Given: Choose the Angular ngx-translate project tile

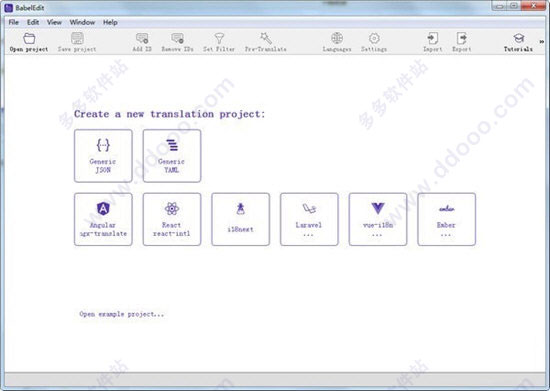Looking at the screenshot, I should tap(103, 219).
